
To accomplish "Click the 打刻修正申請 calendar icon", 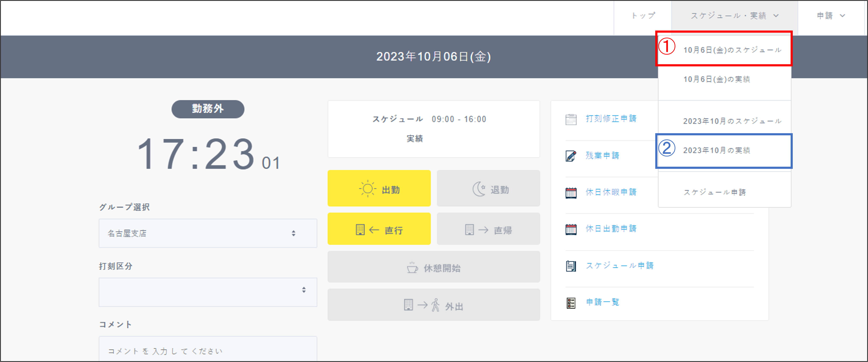I will click(571, 119).
